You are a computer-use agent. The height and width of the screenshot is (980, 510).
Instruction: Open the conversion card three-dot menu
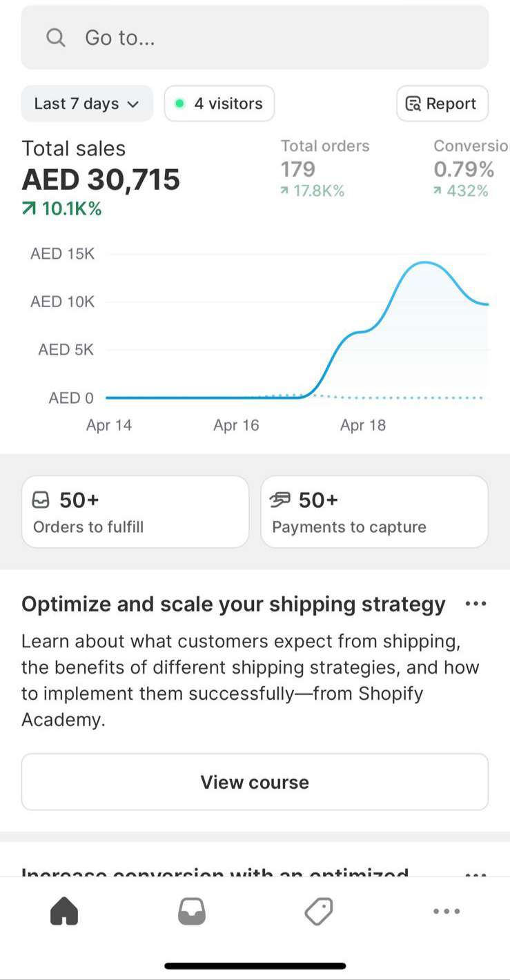[x=475, y=873]
